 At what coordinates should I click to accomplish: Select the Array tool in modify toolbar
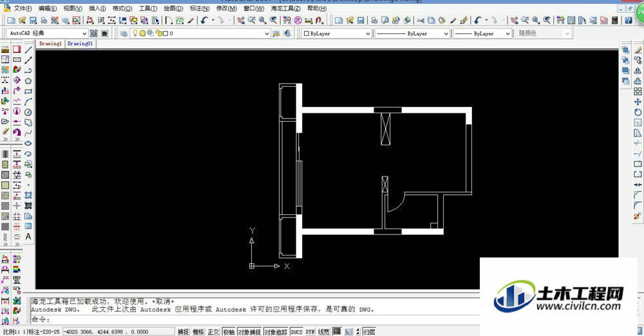[638, 91]
